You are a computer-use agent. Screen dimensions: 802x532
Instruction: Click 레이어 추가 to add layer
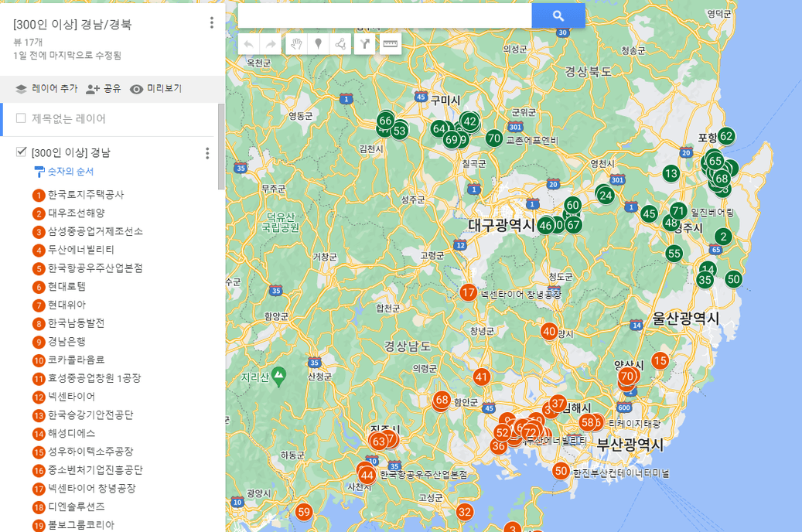coord(46,88)
